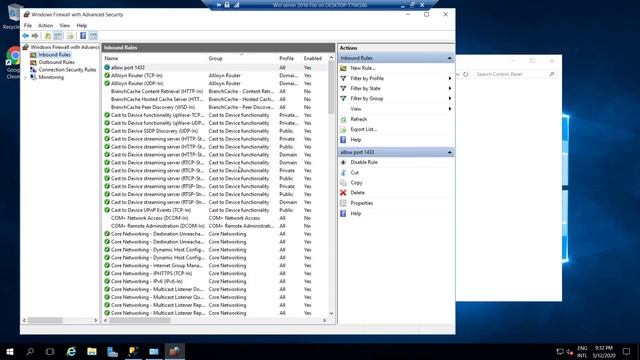Collapse the Inbound Rules actions section
The height and width of the screenshot is (360, 640).
[449, 58]
